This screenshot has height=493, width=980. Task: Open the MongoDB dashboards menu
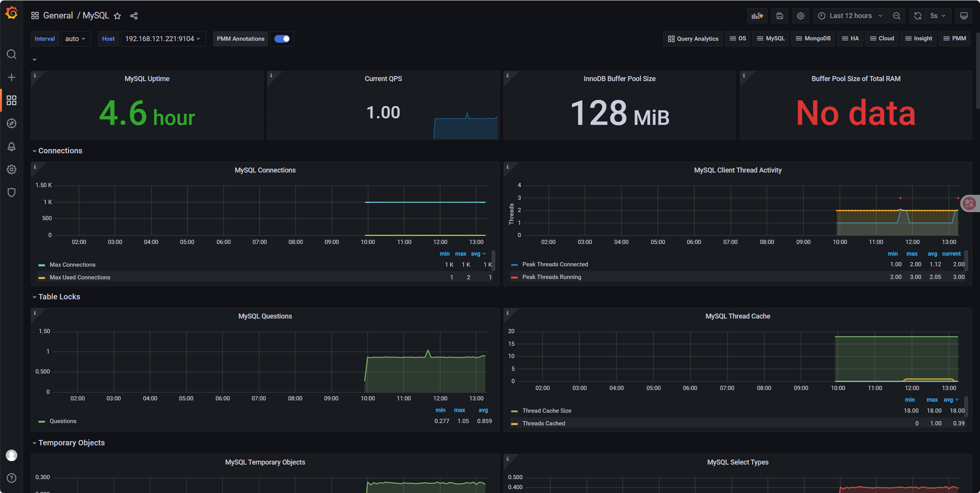pos(813,38)
